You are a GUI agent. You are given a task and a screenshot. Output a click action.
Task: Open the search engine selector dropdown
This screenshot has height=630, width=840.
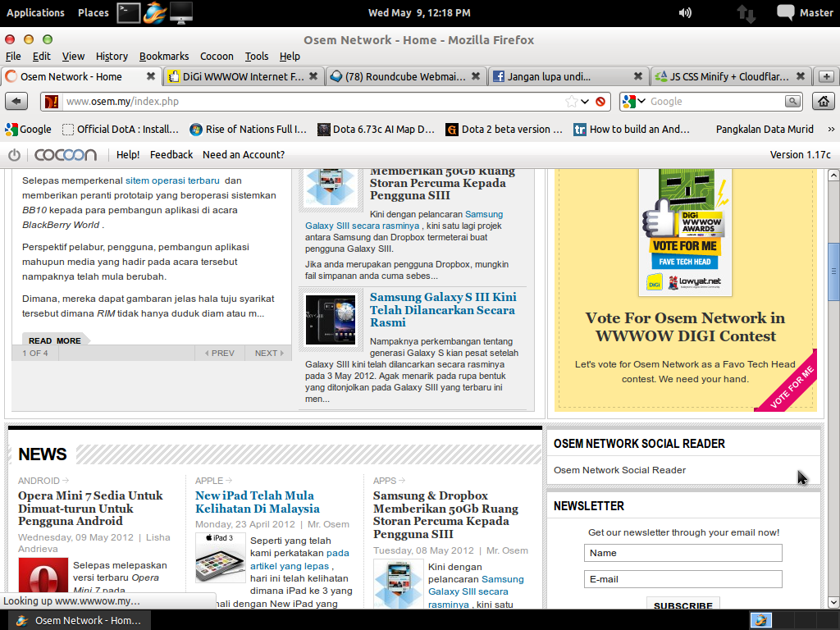634,101
